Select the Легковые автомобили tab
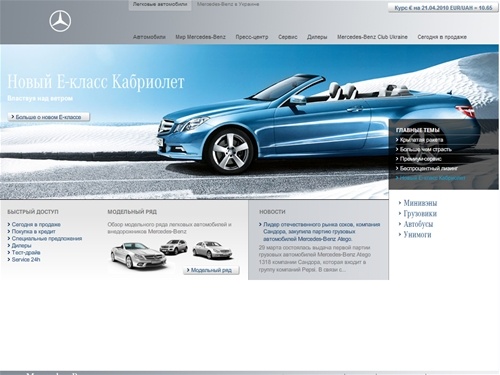 point(160,5)
